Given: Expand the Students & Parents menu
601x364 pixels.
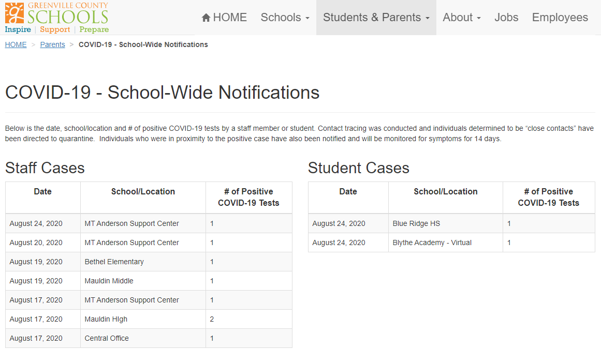Looking at the screenshot, I should (x=376, y=18).
